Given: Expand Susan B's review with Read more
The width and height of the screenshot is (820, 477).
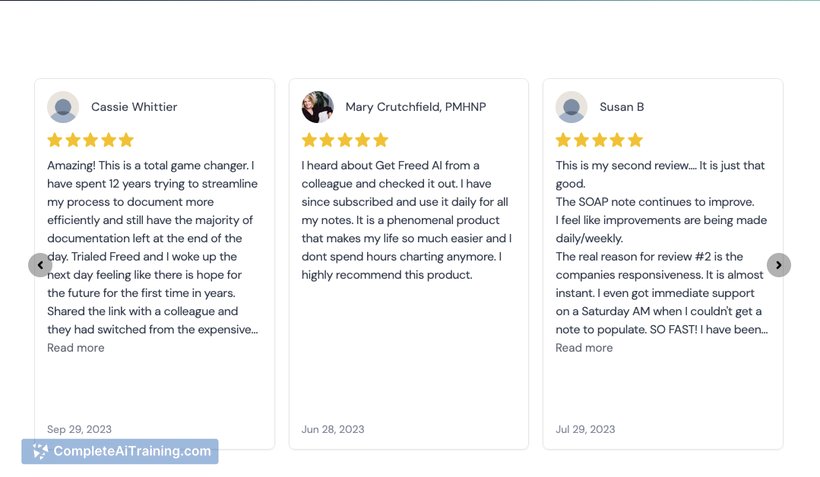Looking at the screenshot, I should tap(584, 348).
